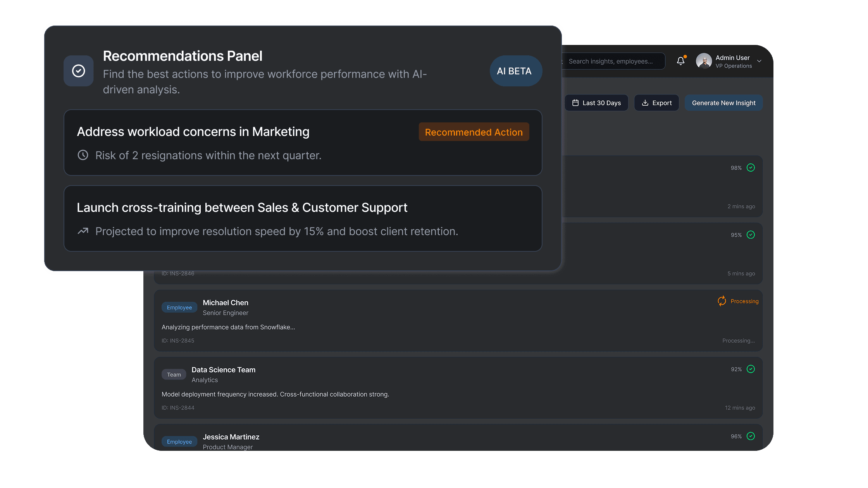868x488 pixels.
Task: Click the green checkmark on Data Science Team row
Action: [x=751, y=369]
